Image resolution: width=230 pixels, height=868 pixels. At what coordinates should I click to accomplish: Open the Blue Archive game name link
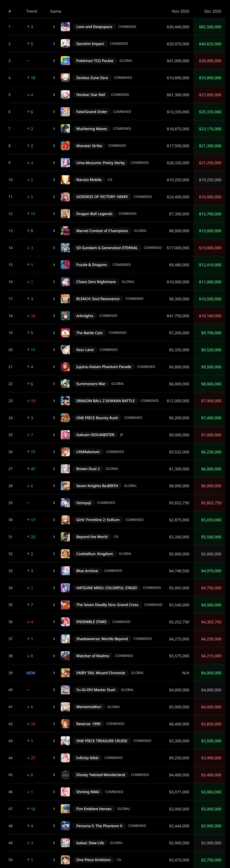[x=87, y=571]
